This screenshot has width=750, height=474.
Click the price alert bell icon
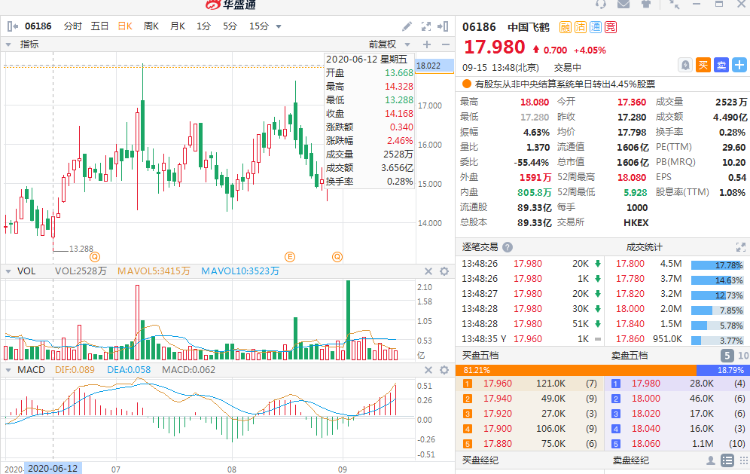pos(686,65)
